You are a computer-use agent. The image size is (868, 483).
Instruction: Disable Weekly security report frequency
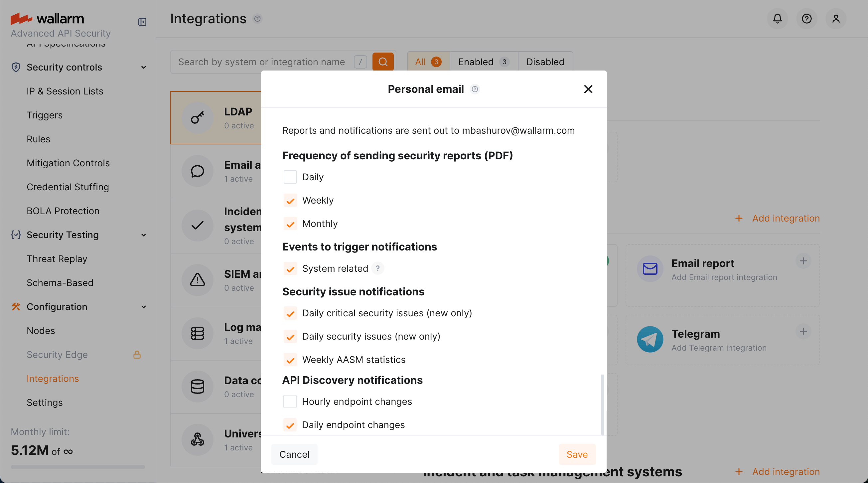point(290,201)
